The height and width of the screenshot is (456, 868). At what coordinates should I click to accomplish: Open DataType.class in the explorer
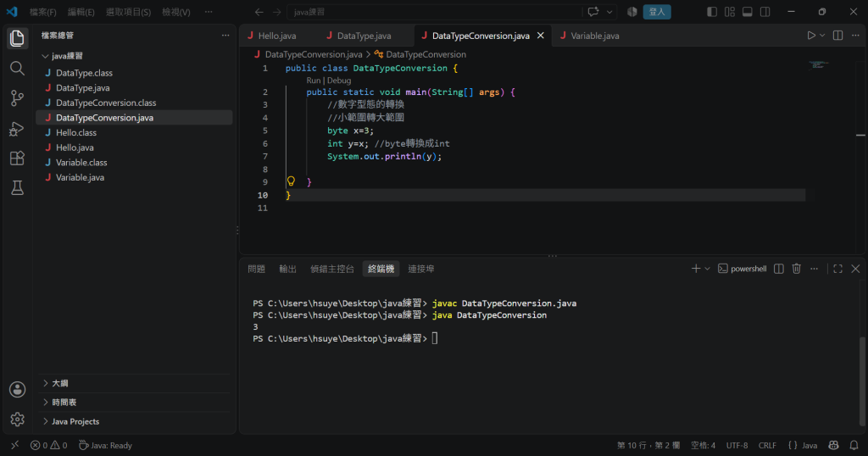[x=84, y=73]
